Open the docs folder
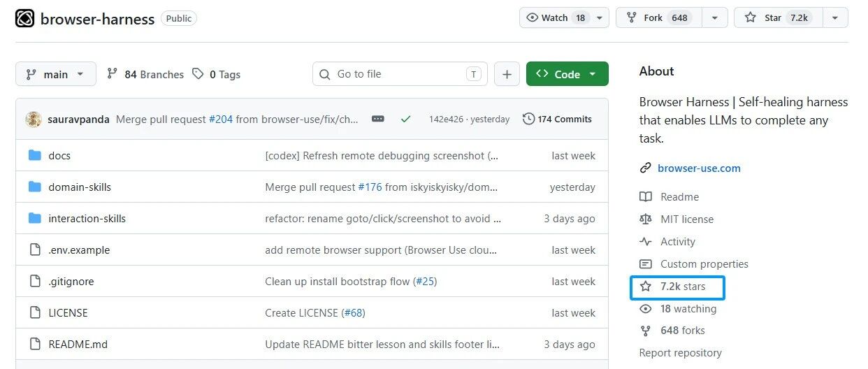 [59, 155]
